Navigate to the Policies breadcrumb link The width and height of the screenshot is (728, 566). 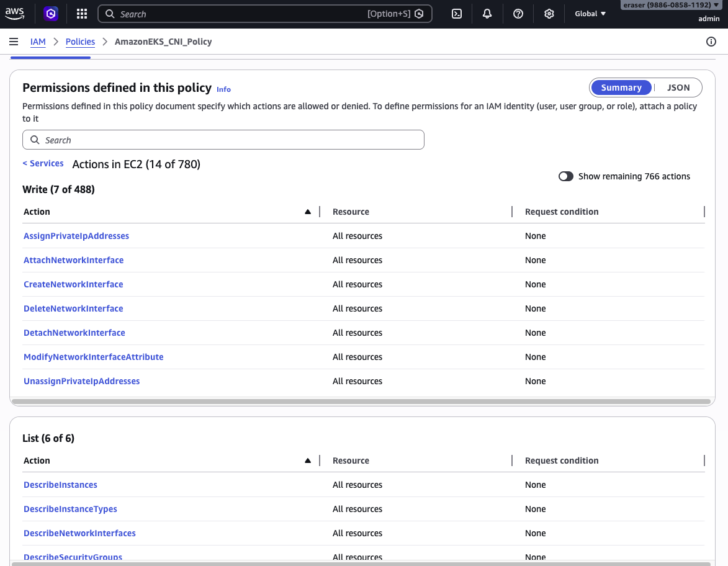pyautogui.click(x=80, y=42)
